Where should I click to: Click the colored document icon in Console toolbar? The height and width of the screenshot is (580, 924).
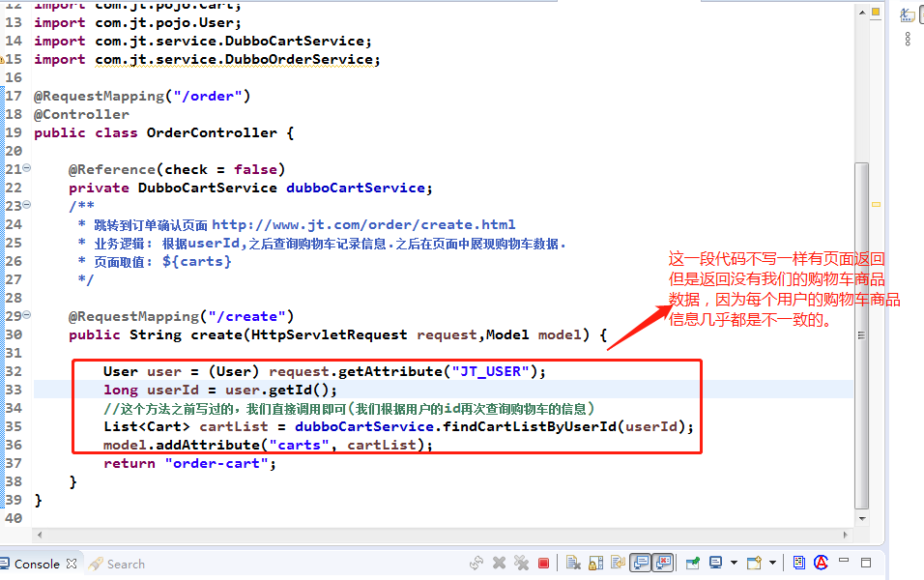799,563
